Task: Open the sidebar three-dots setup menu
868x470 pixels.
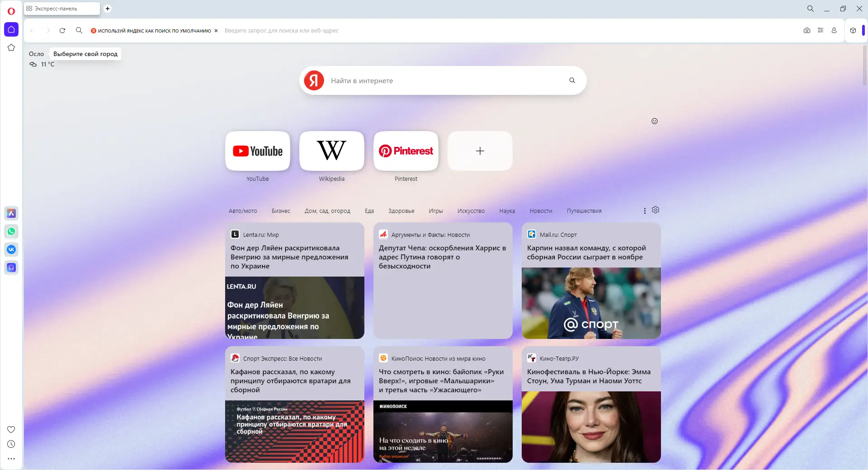Action: pyautogui.click(x=11, y=459)
